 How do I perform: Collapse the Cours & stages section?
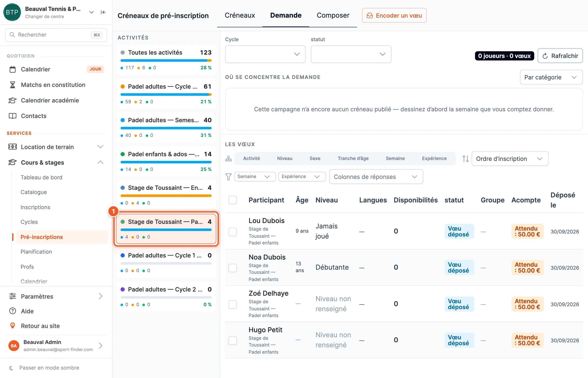pyautogui.click(x=100, y=163)
